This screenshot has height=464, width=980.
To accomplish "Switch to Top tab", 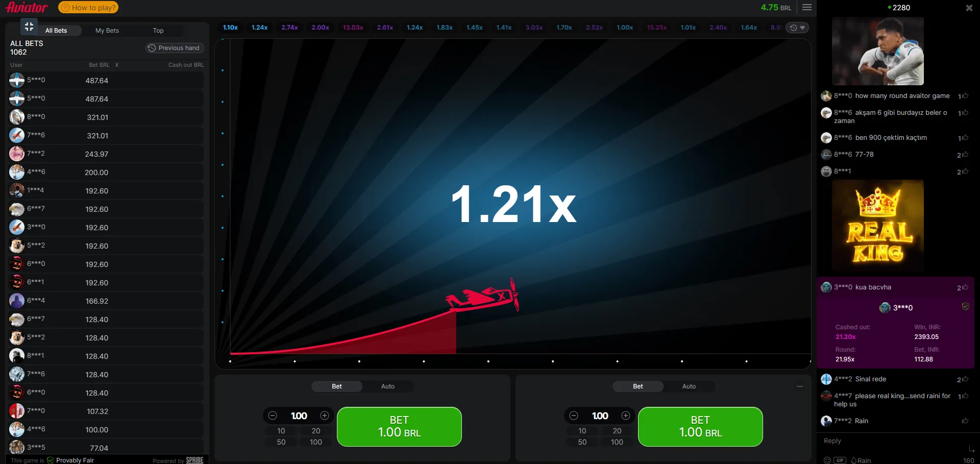I will pos(158,31).
